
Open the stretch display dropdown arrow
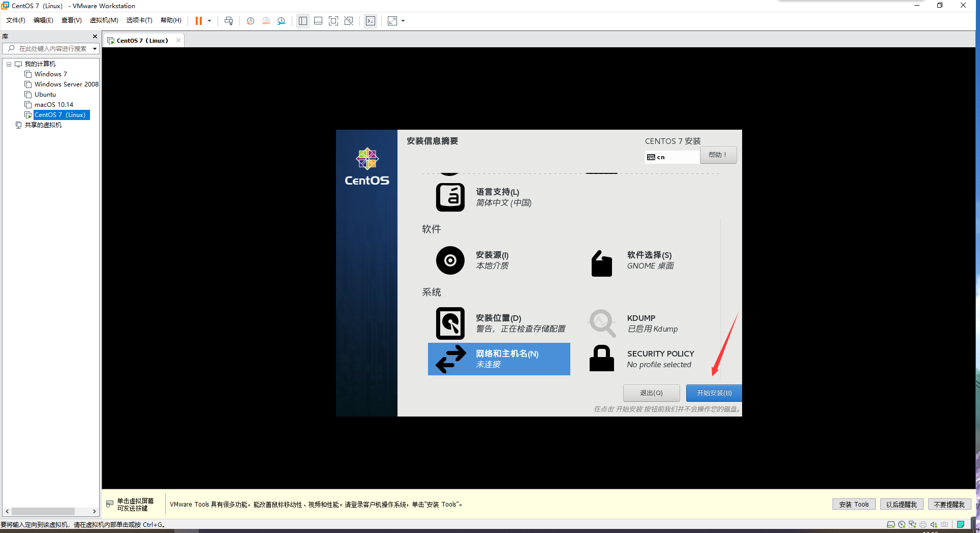[403, 21]
